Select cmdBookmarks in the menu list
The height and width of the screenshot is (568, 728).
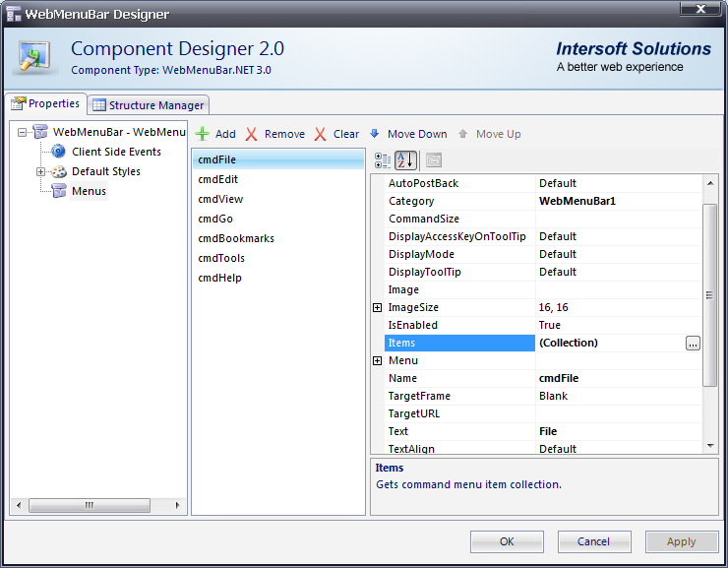[x=236, y=238]
